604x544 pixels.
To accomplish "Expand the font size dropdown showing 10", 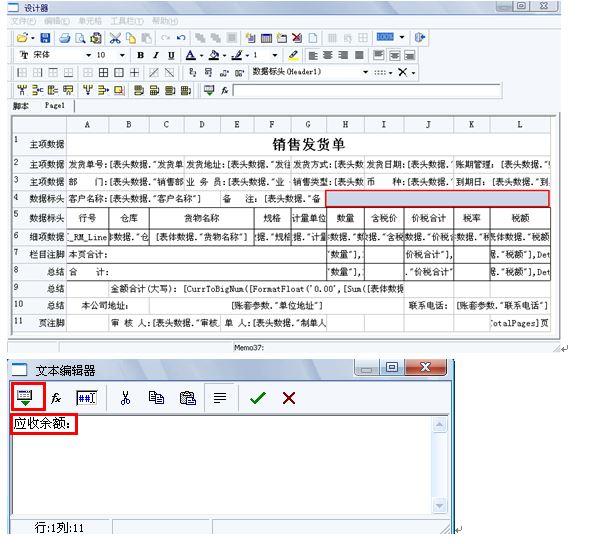I will [122, 55].
